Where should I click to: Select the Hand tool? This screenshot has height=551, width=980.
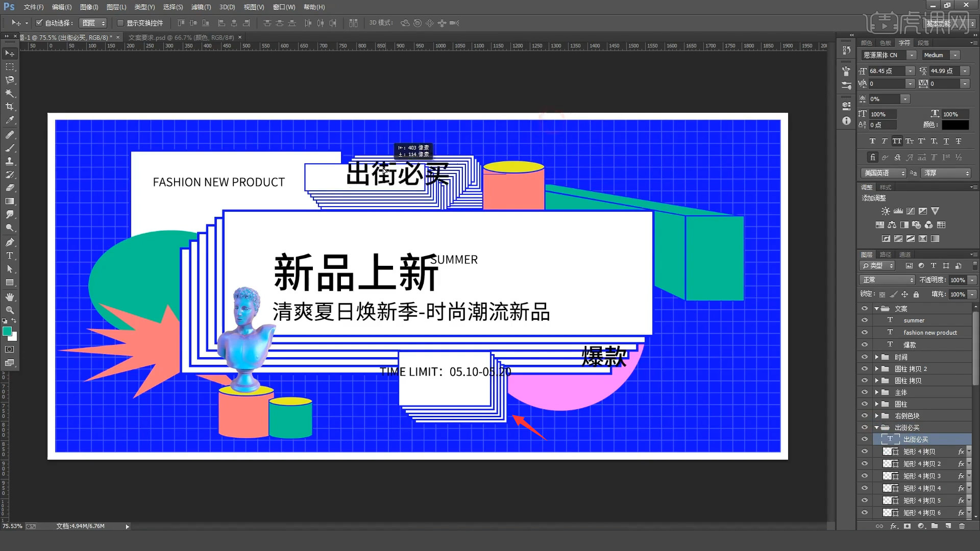(9, 295)
